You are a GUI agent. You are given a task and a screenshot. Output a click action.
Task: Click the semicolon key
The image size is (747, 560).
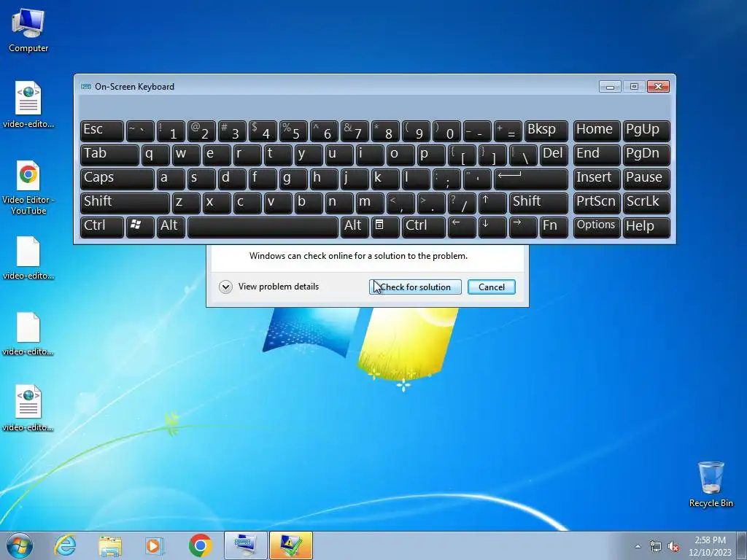point(446,179)
